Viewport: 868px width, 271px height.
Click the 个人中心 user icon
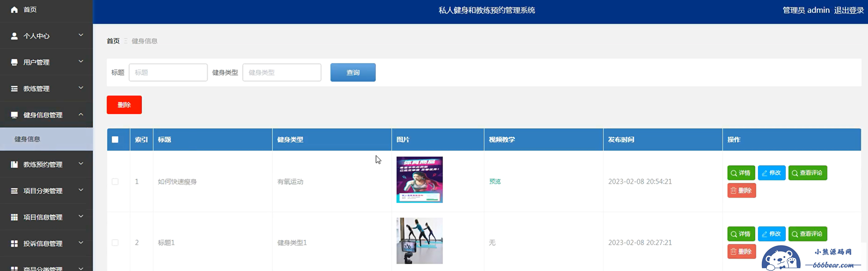coord(14,36)
